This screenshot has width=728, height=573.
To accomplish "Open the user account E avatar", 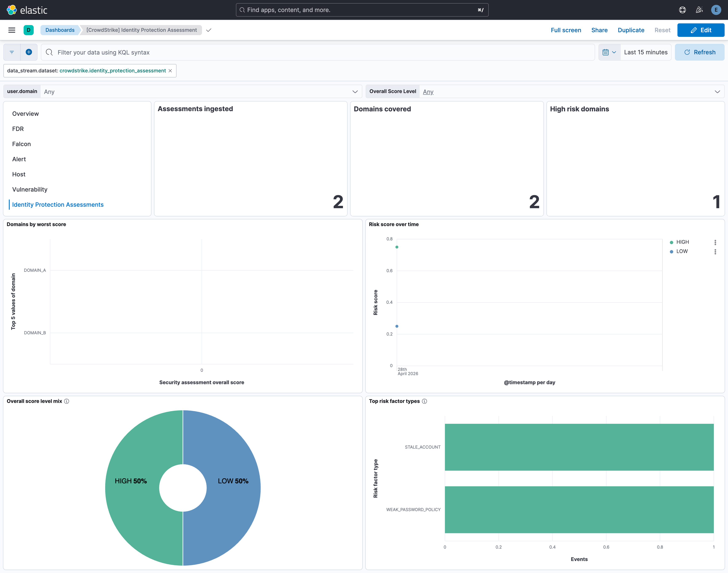I will [x=716, y=10].
